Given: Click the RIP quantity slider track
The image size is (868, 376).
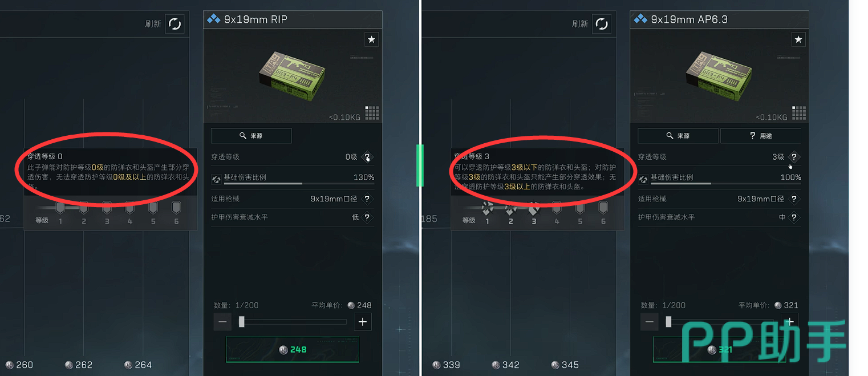Looking at the screenshot, I should coord(293,322).
